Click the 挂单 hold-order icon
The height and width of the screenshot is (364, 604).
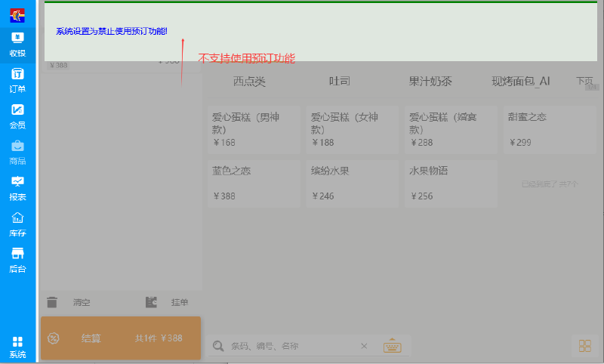(152, 302)
